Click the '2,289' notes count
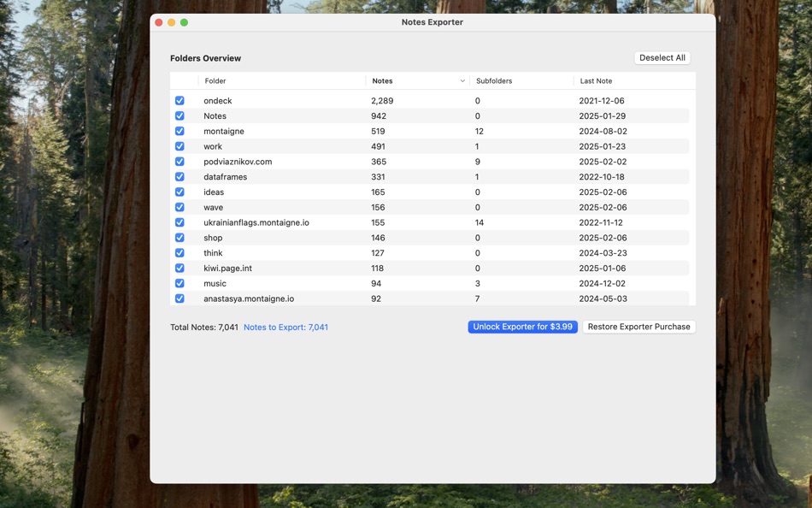 [x=382, y=101]
